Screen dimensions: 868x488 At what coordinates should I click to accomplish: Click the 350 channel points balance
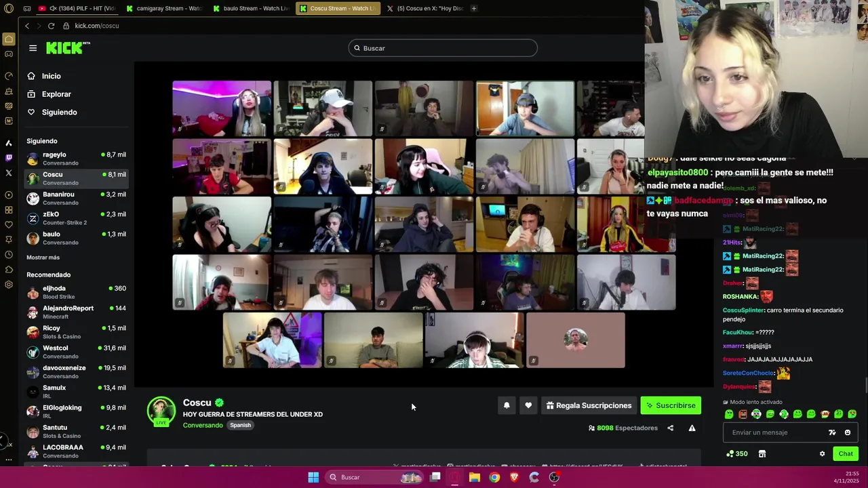point(737,454)
